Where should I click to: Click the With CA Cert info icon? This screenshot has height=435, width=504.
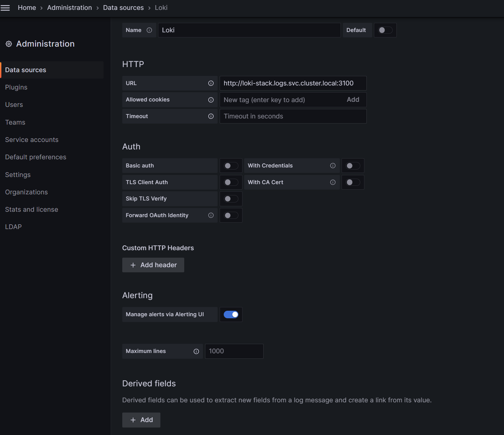pos(333,182)
